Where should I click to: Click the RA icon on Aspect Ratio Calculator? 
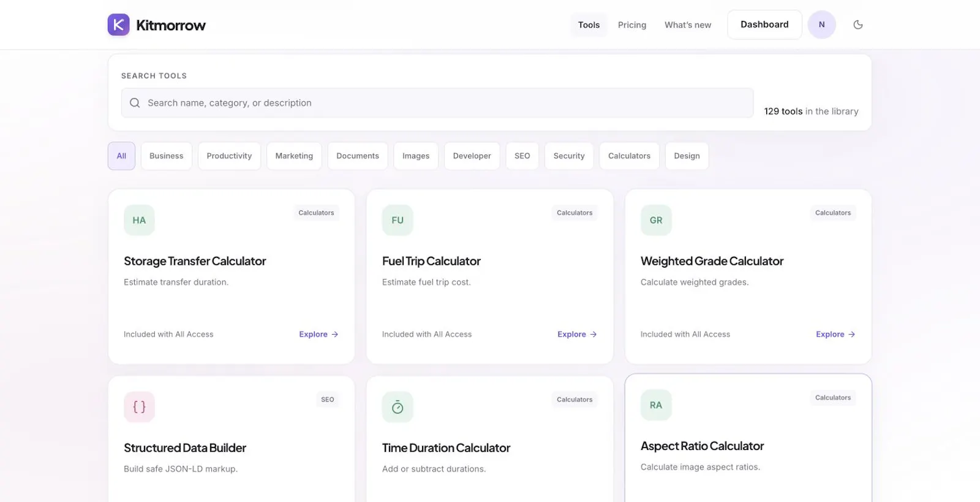(x=656, y=405)
